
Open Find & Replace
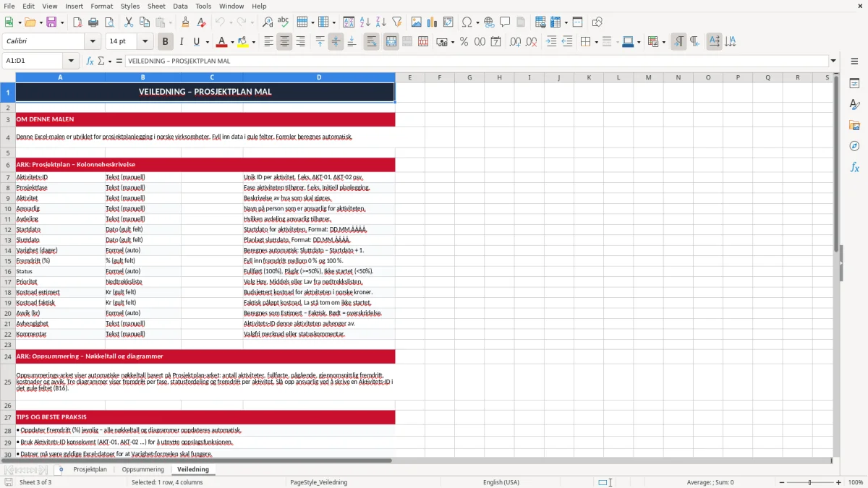point(268,22)
